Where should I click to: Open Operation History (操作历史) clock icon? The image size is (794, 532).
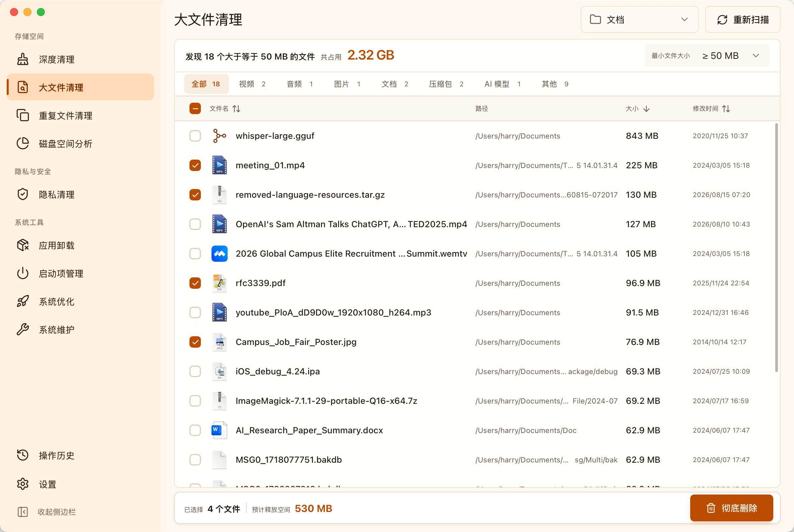coord(23,455)
